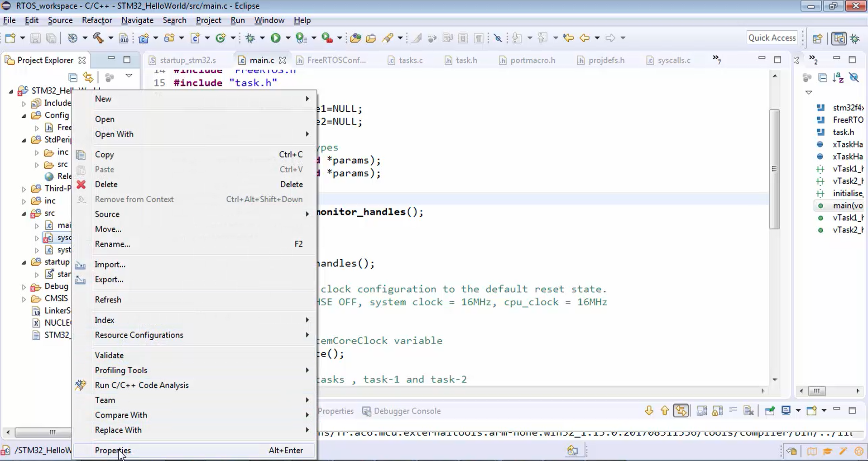Click the Build hammer toolbar icon
Screen dimensions: 868x461
point(98,38)
